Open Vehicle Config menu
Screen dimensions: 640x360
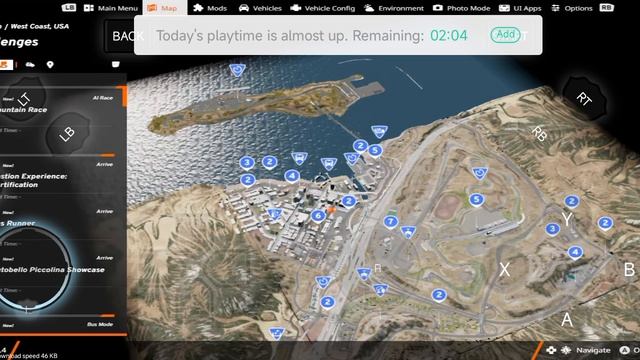point(322,8)
